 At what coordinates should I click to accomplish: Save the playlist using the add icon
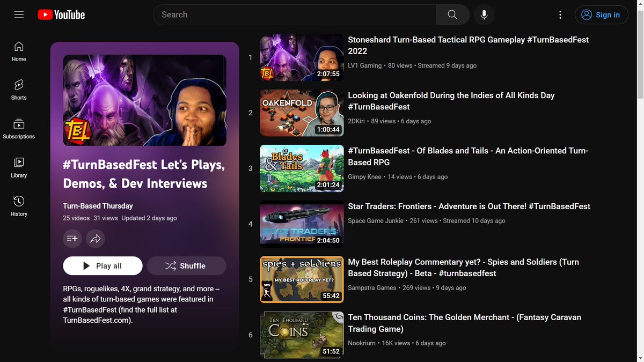(72, 238)
